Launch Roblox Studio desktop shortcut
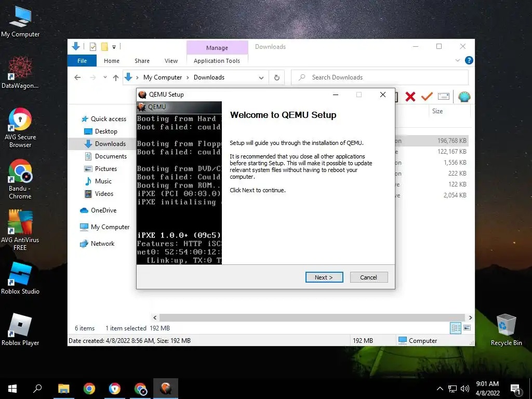 (20, 278)
